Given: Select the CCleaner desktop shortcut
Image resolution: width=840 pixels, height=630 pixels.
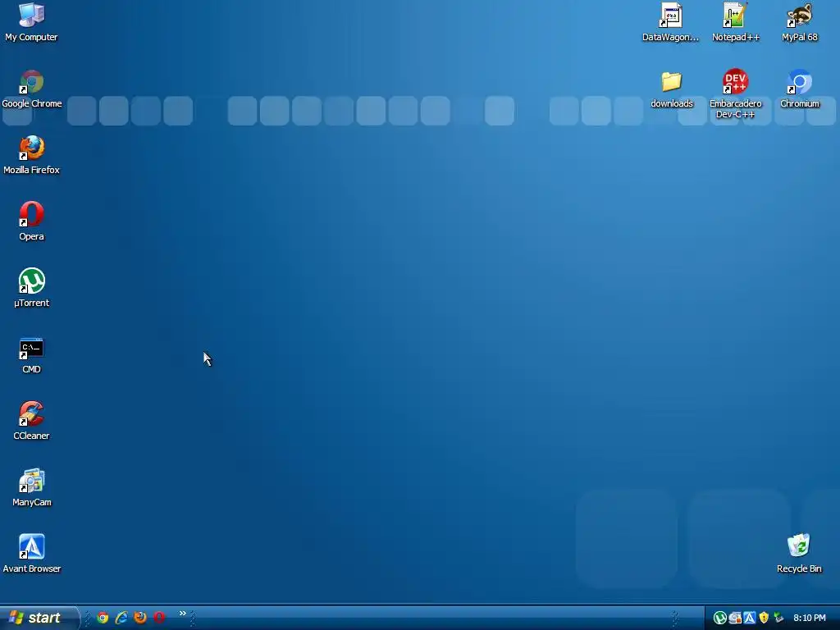Looking at the screenshot, I should tap(32, 421).
